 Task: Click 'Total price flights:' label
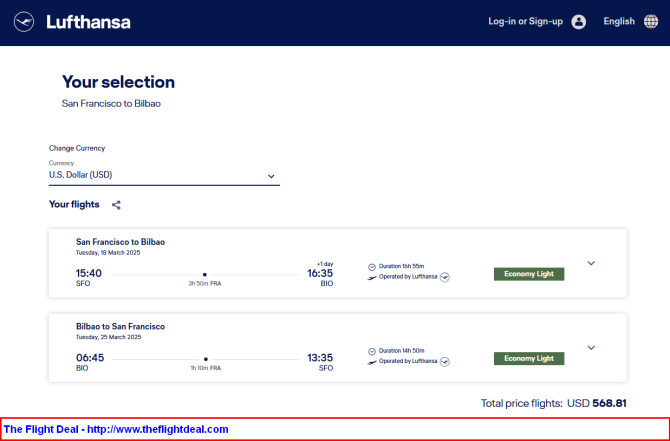click(522, 403)
